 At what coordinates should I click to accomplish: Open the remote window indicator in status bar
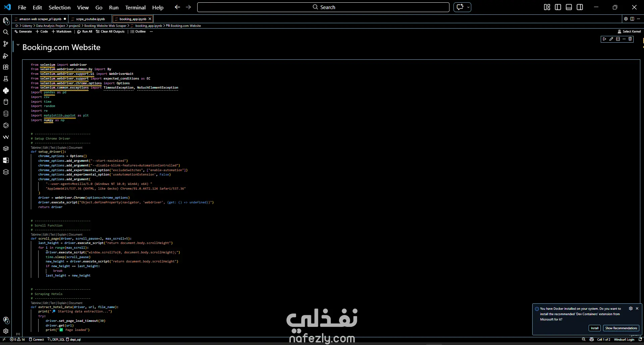click(4, 339)
